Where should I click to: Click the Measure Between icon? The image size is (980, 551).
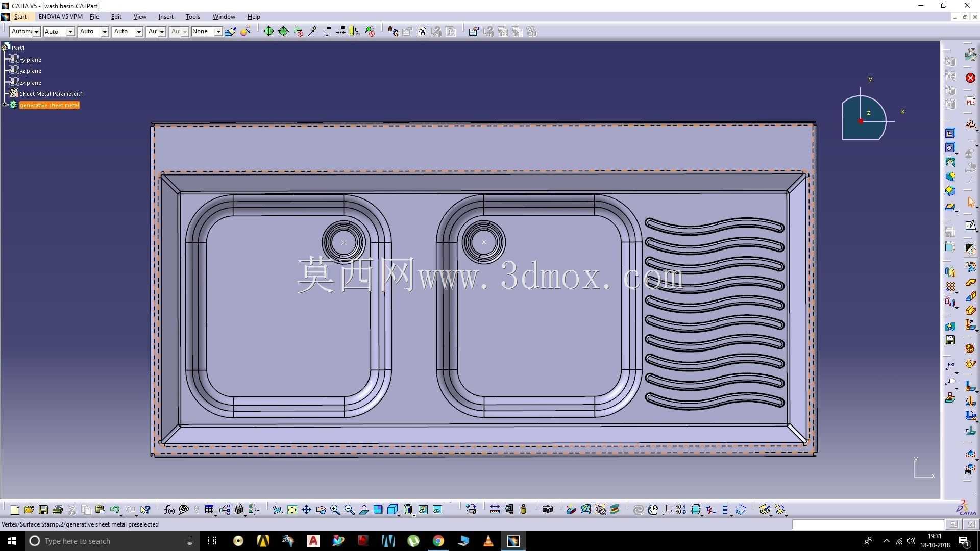(x=495, y=509)
